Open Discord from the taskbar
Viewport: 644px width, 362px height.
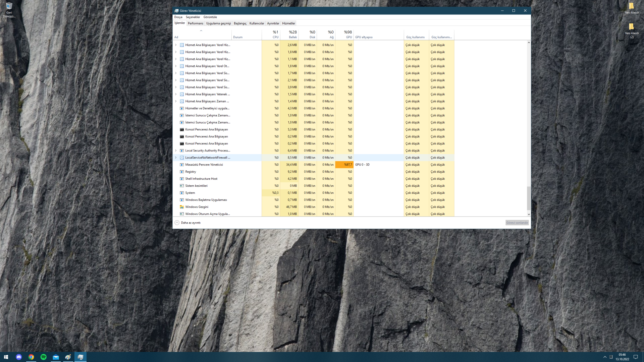click(19, 357)
